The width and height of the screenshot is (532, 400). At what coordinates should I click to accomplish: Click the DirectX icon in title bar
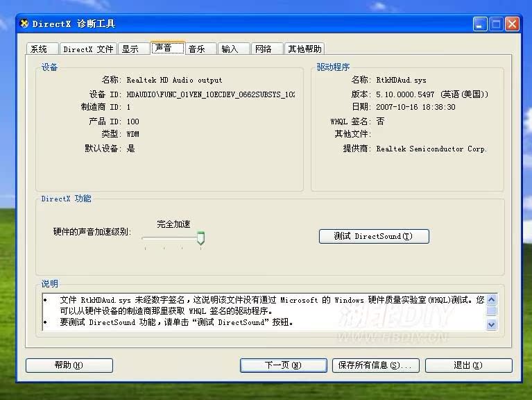[x=24, y=24]
